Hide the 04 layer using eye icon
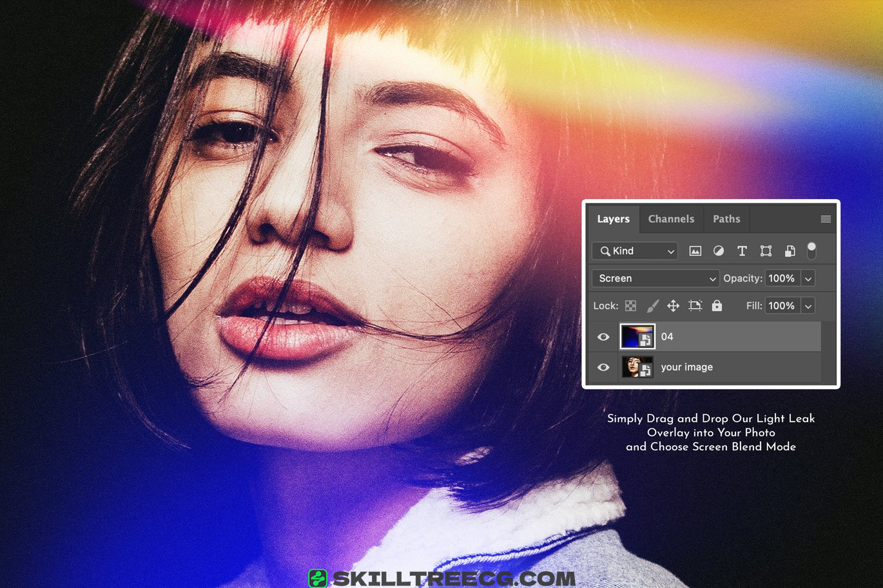The height and width of the screenshot is (588, 883). 603,337
